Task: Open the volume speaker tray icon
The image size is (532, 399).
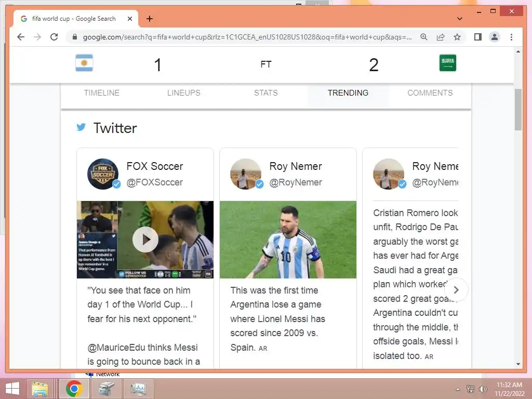Action: [x=483, y=389]
